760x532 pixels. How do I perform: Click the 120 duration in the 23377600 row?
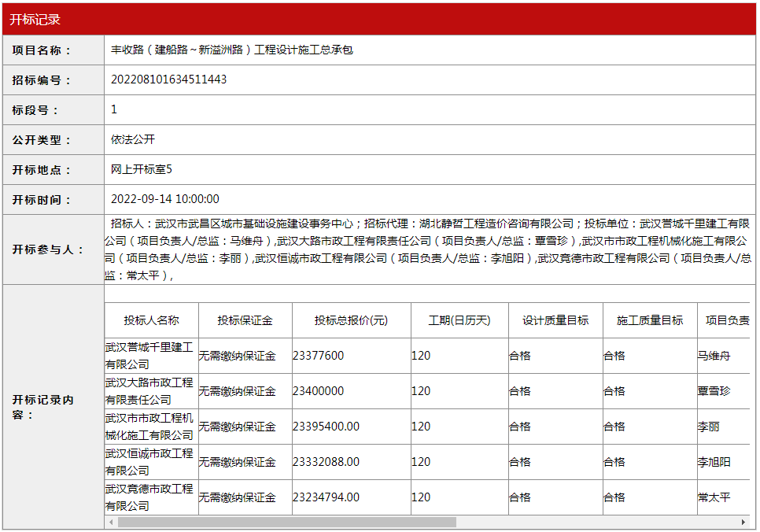(421, 356)
